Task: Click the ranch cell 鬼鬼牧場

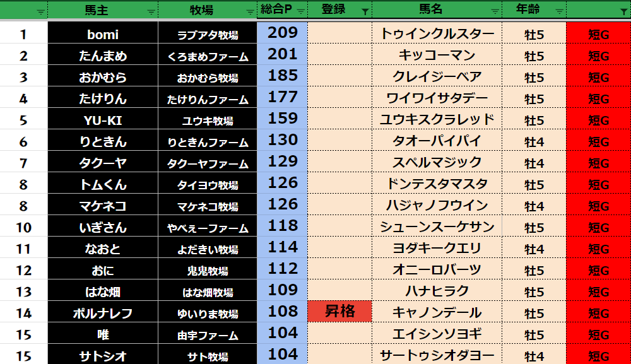Action: pyautogui.click(x=208, y=271)
